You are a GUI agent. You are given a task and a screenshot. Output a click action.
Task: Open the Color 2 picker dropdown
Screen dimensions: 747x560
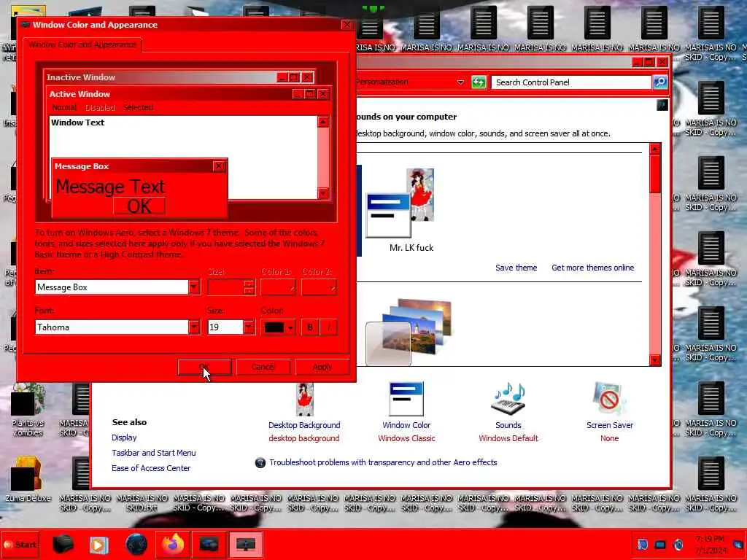pyautogui.click(x=320, y=287)
